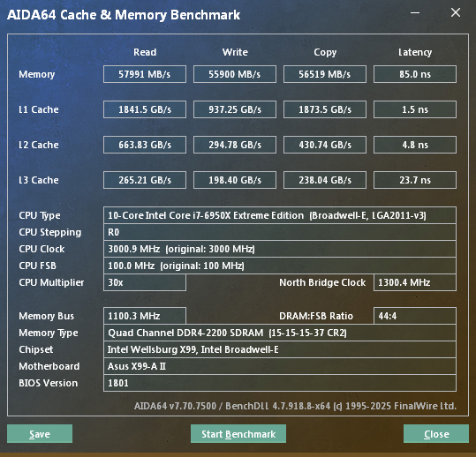The image size is (476, 457).
Task: Select Memory Latency value 85.0 ns
Action: pos(415,74)
